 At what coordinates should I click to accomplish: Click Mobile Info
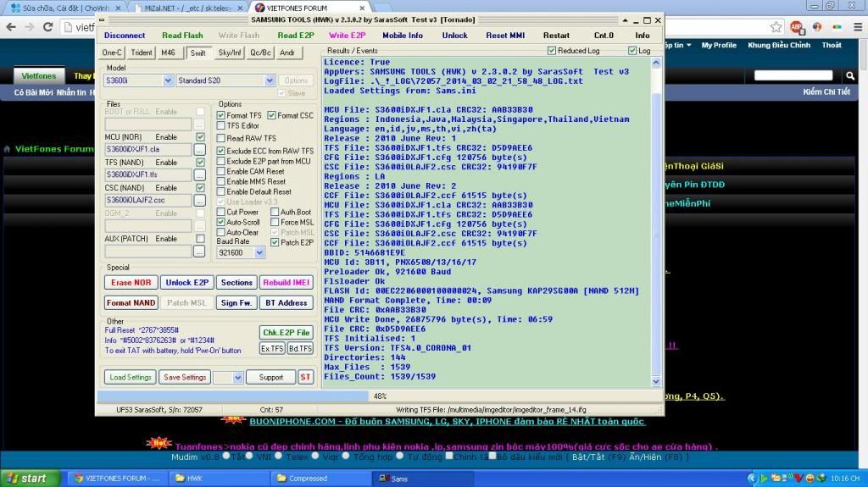(403, 36)
